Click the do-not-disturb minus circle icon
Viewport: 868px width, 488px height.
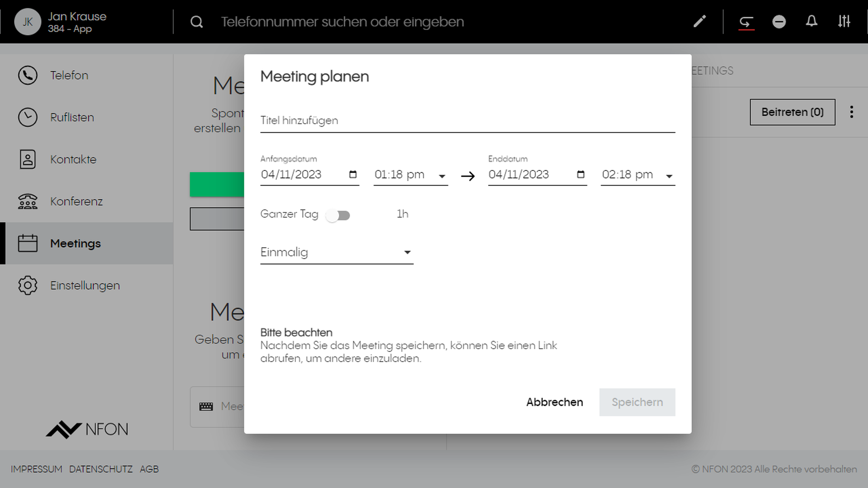(779, 21)
